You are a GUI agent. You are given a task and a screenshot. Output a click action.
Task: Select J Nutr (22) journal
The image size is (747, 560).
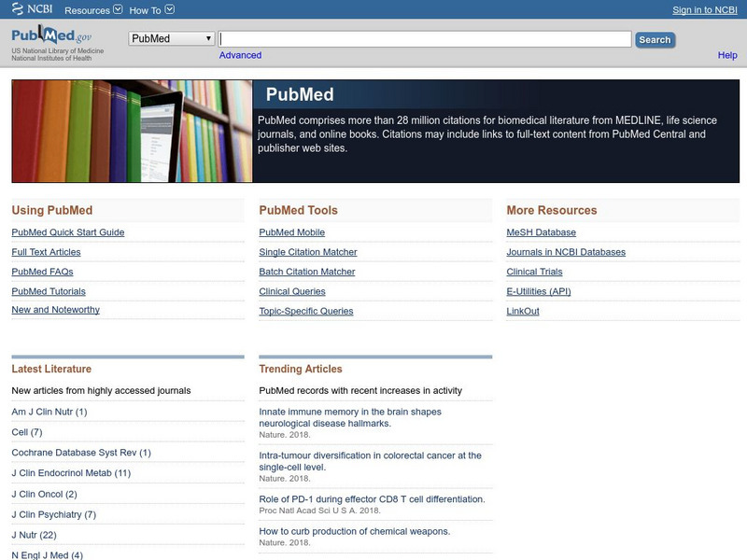point(34,535)
